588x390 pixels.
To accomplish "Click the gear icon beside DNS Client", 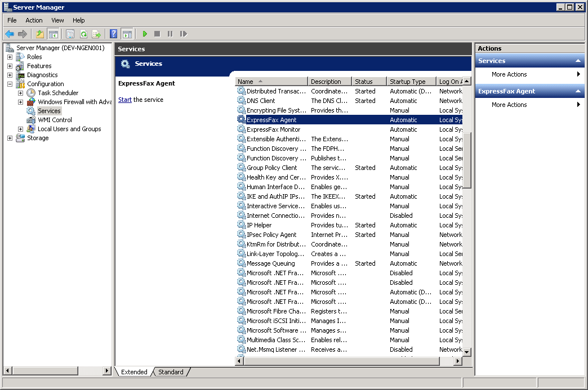I will tap(241, 100).
